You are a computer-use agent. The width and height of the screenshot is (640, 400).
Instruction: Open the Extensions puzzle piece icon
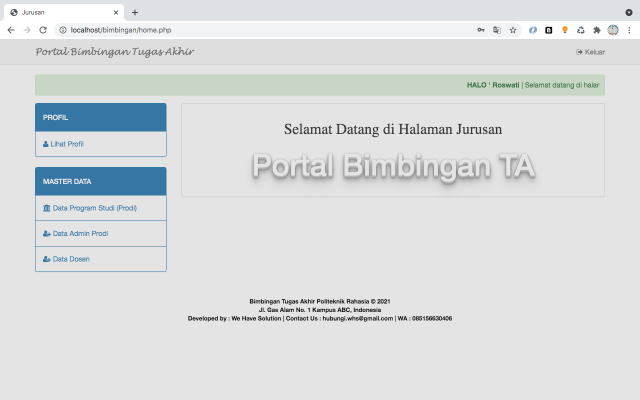point(597,30)
